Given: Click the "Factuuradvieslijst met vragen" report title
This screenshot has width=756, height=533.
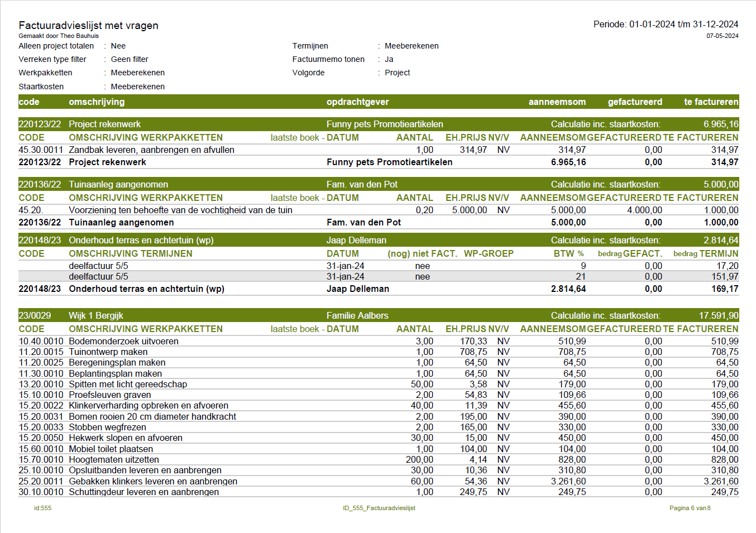Looking at the screenshot, I should [x=88, y=26].
